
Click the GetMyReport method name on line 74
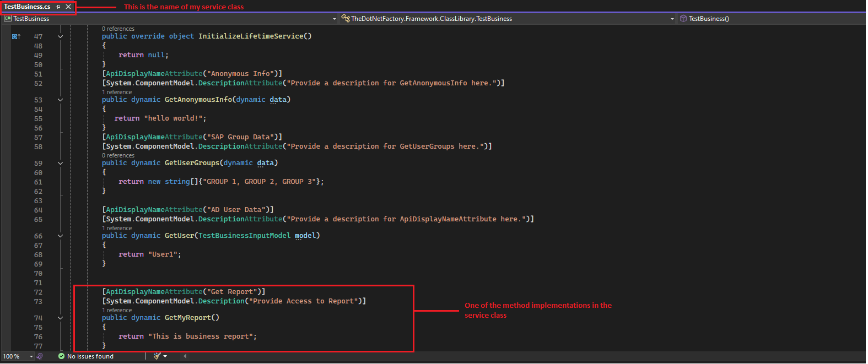pos(188,318)
